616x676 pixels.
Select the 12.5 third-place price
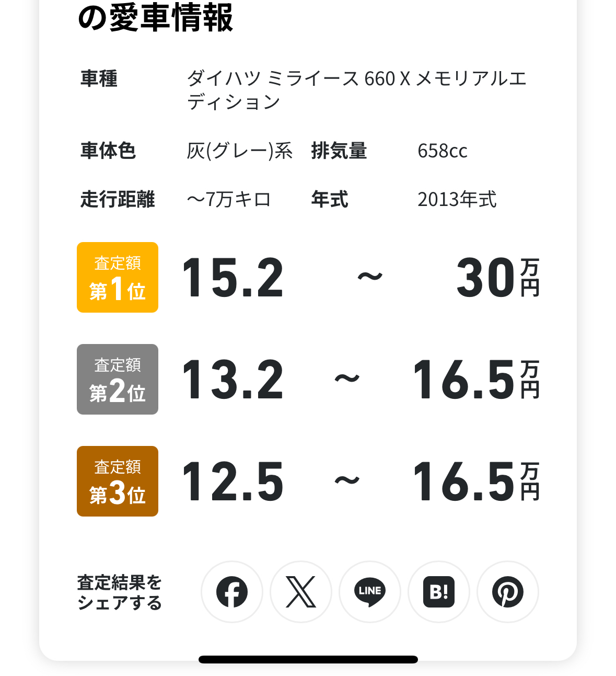[x=233, y=482]
